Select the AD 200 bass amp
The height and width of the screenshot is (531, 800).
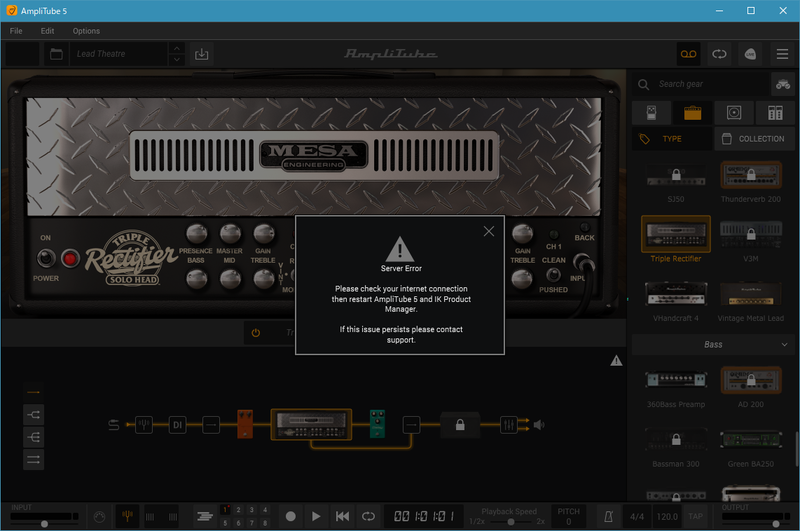[751, 380]
